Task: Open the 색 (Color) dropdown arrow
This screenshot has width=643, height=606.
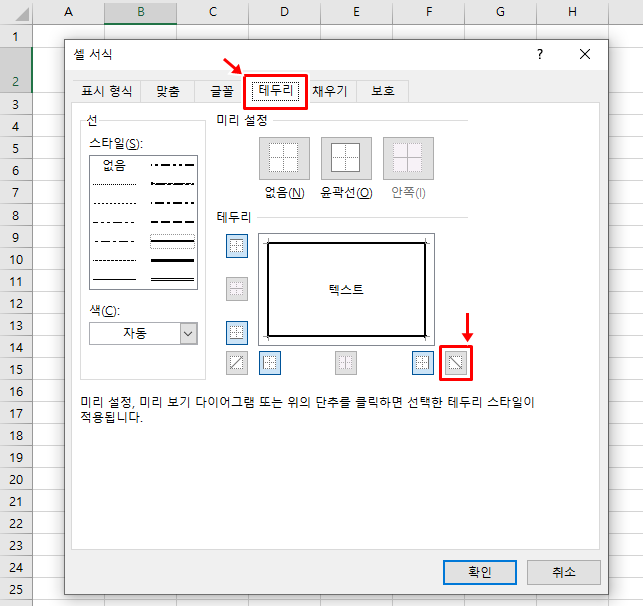Action: tap(188, 333)
